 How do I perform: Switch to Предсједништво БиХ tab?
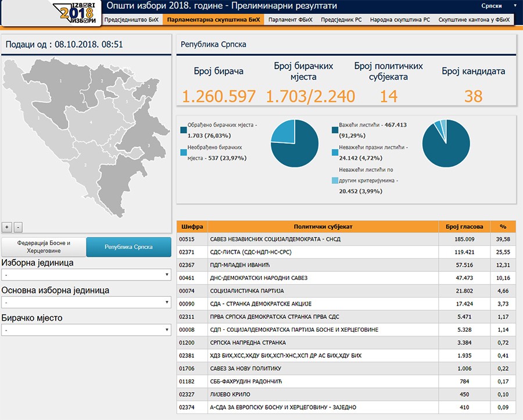click(131, 20)
